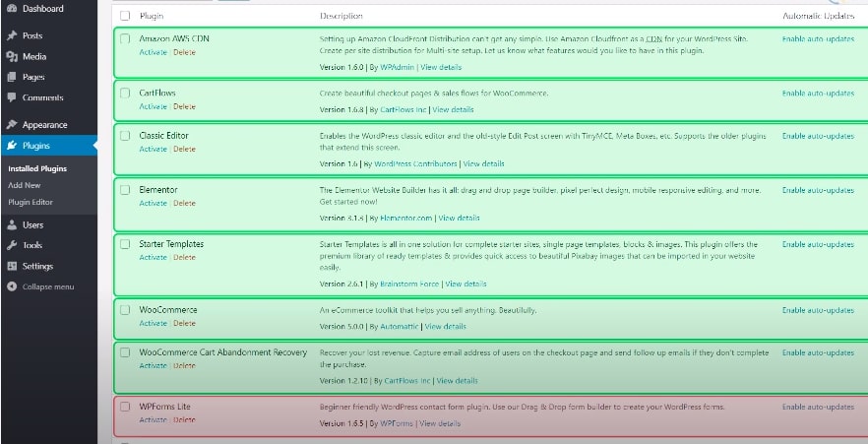Click the Automatic Updates column header
868x444 pixels.
coord(818,17)
